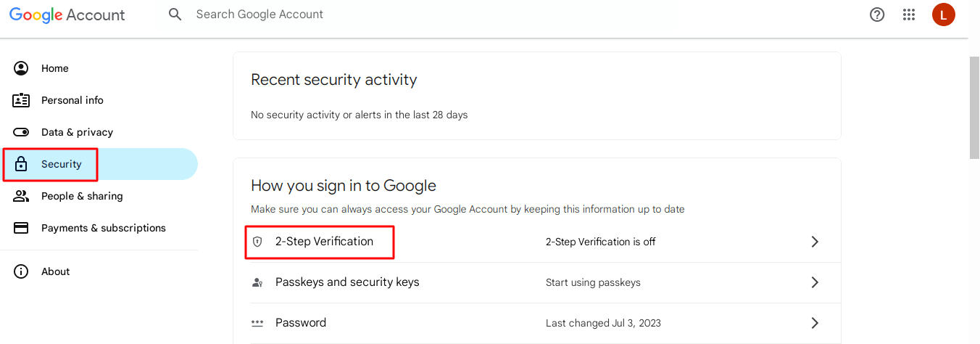
Task: Go to Payments & subscriptions section
Action: [103, 228]
